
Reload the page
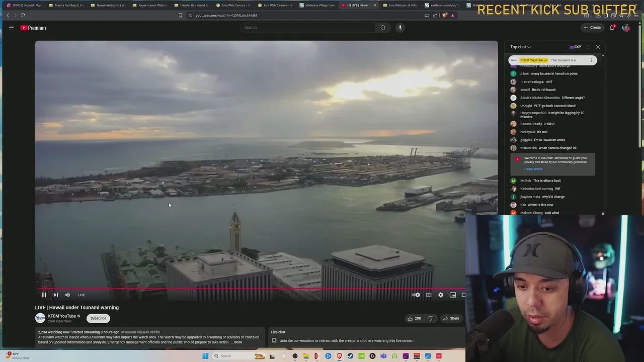click(x=23, y=15)
